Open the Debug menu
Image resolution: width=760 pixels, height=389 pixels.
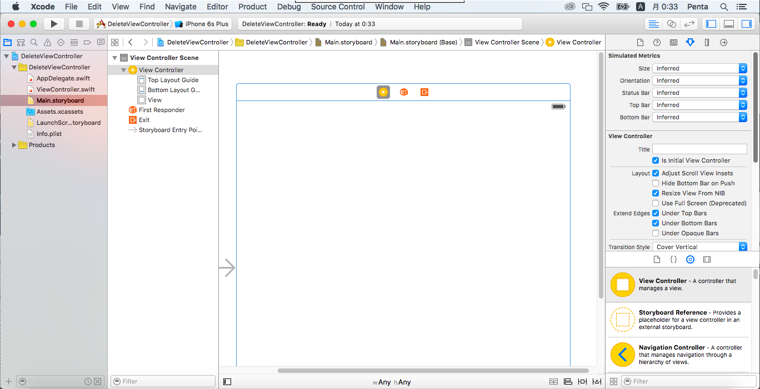click(289, 7)
